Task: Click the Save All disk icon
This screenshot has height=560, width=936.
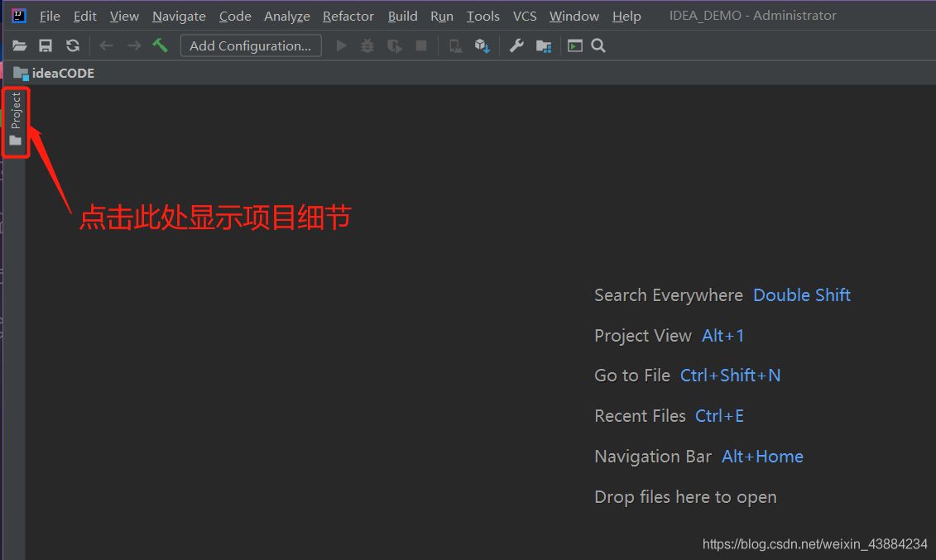Action: tap(46, 46)
